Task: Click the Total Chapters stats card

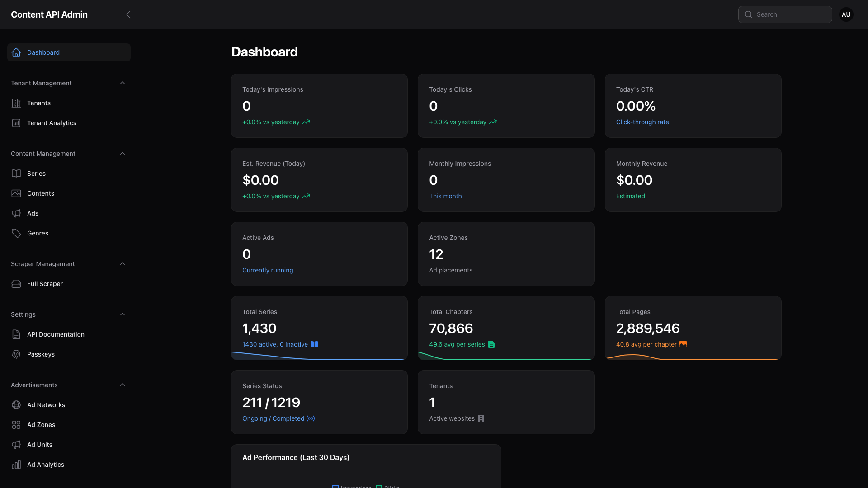Action: (506, 328)
